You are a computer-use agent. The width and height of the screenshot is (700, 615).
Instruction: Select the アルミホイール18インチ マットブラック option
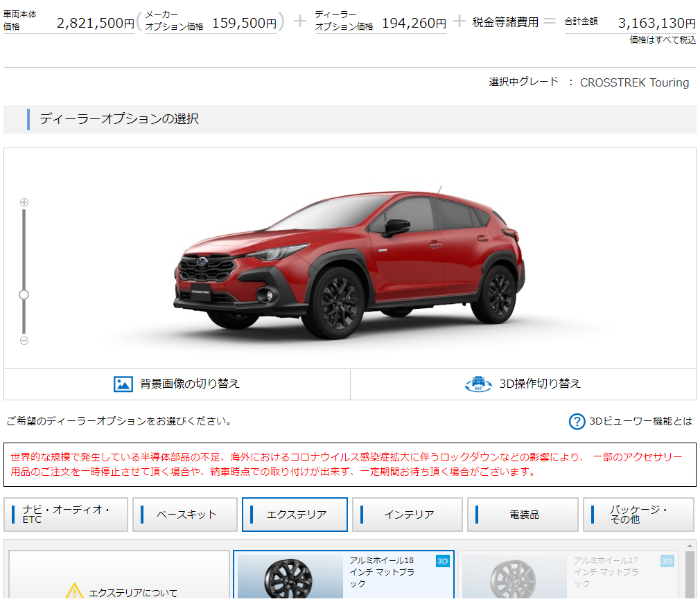[x=344, y=575]
